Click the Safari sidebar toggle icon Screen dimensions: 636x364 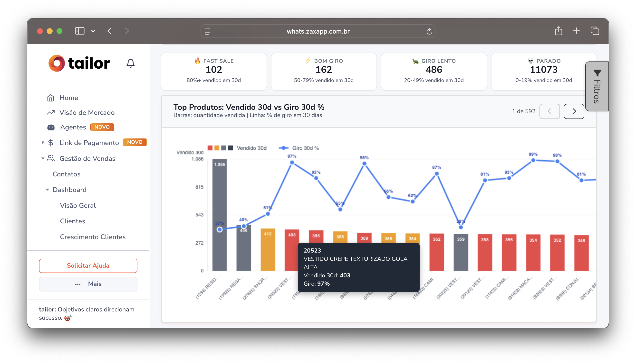coord(80,31)
